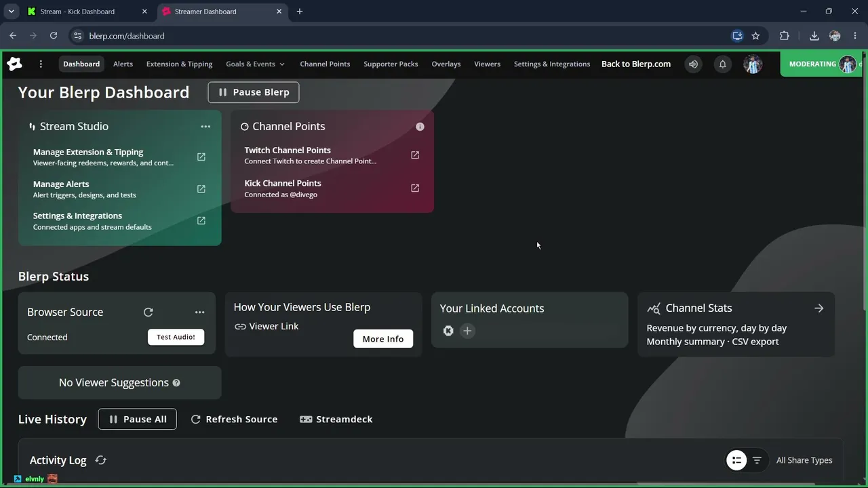This screenshot has width=868, height=488.
Task: Click the install app icon in address bar
Action: (737, 36)
